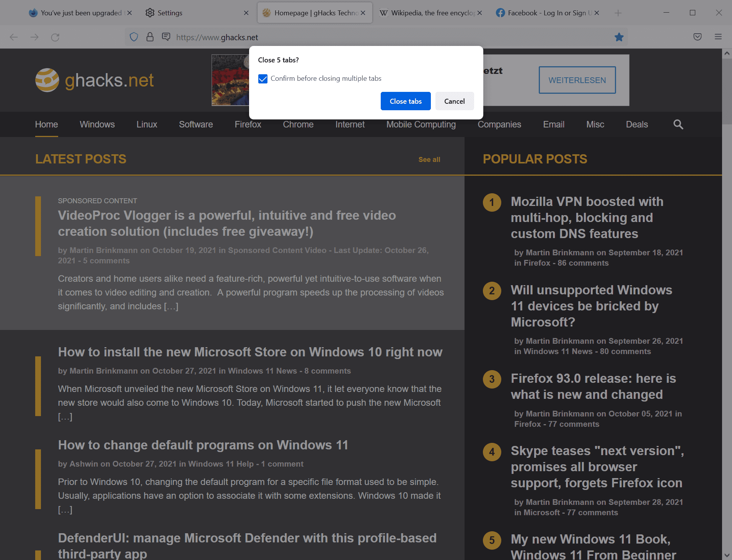
Task: Open the Misc navigation menu item
Action: pyautogui.click(x=595, y=124)
